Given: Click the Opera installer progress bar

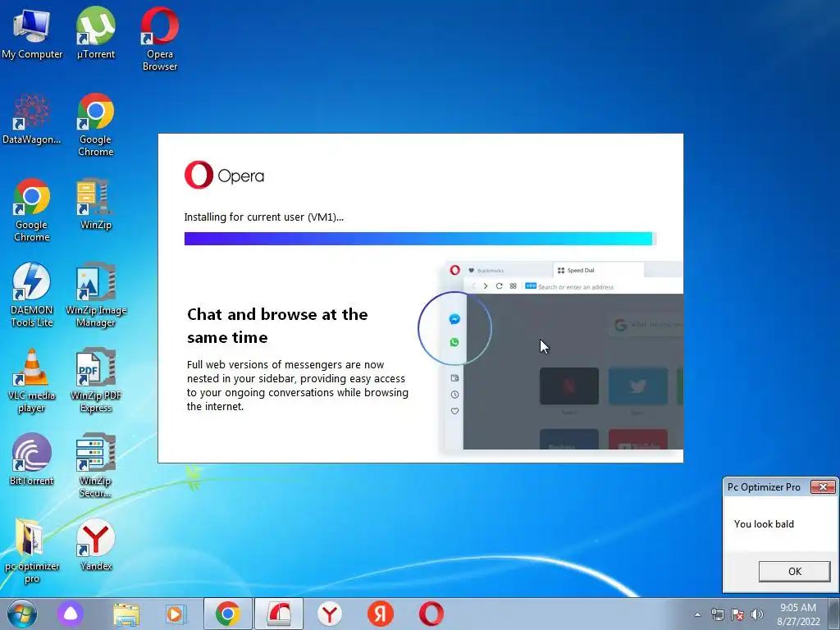Looking at the screenshot, I should pyautogui.click(x=420, y=239).
